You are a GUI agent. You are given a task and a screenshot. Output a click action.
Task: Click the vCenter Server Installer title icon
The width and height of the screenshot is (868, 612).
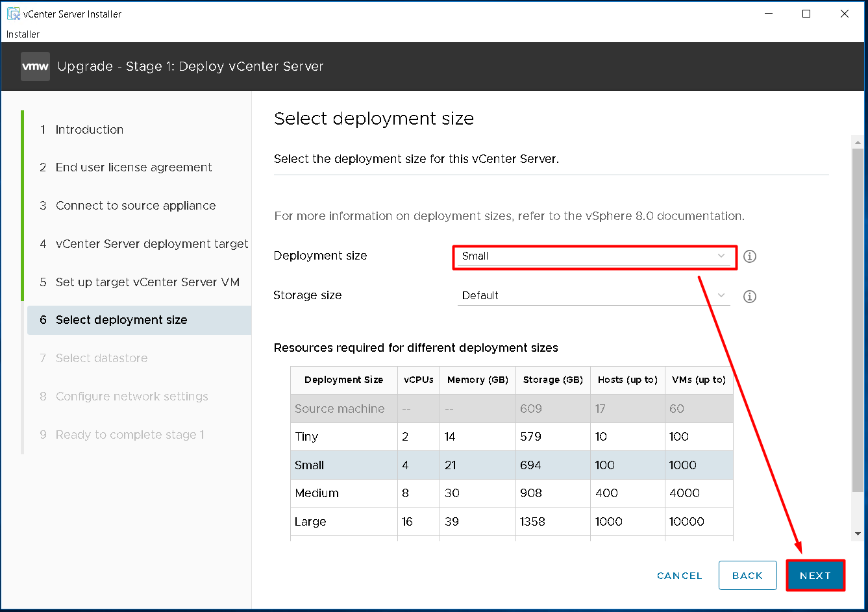[x=13, y=14]
